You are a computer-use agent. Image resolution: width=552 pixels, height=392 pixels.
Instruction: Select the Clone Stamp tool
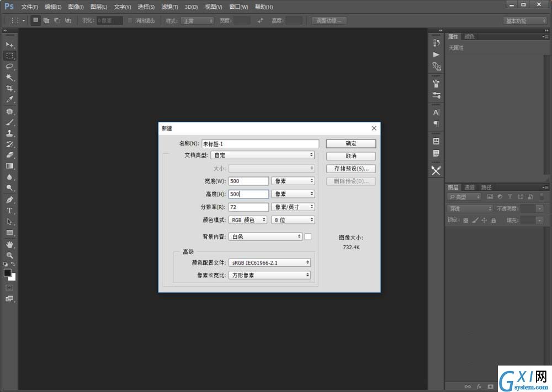pyautogui.click(x=9, y=133)
